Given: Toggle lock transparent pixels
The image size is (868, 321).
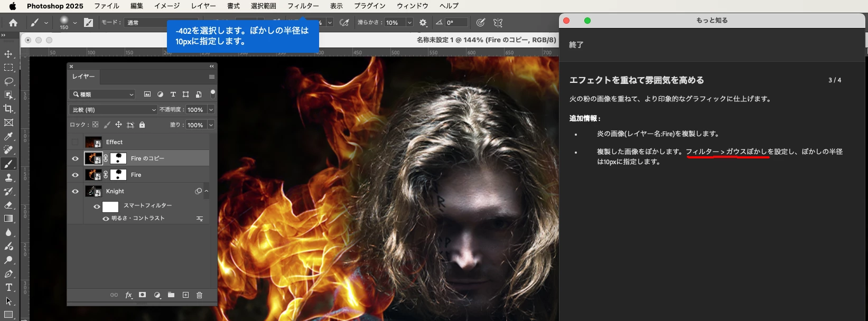Looking at the screenshot, I should (95, 125).
